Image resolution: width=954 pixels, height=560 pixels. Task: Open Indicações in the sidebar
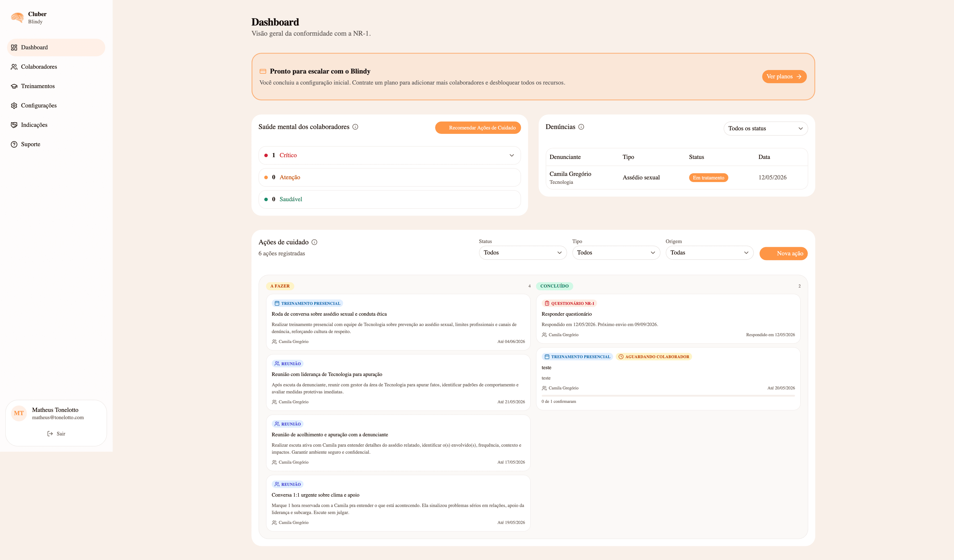pyautogui.click(x=56, y=125)
